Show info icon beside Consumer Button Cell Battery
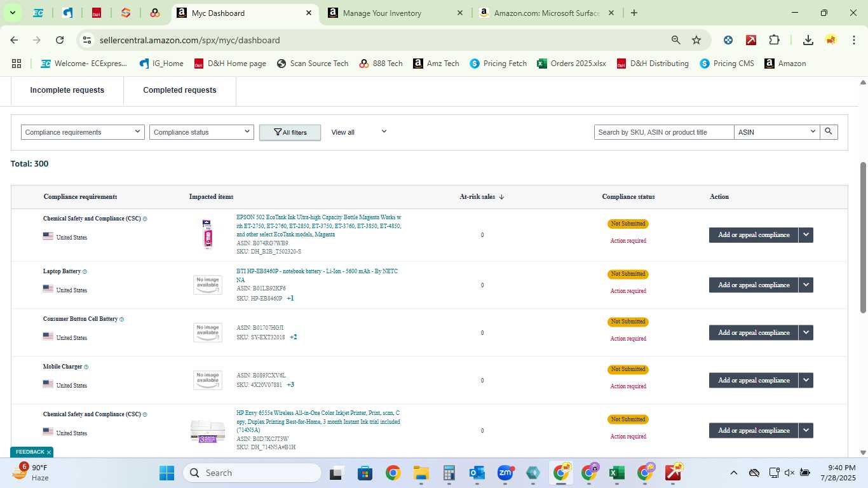This screenshot has width=868, height=488. coord(121,320)
